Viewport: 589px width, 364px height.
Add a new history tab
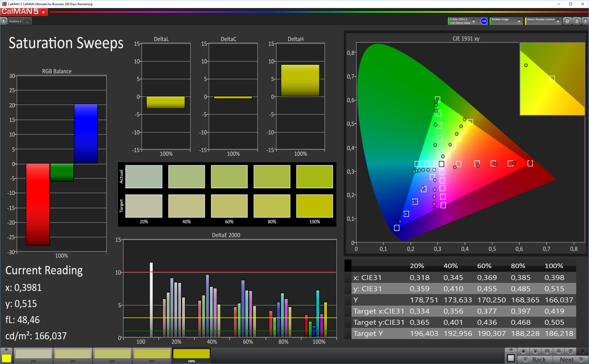(x=27, y=21)
